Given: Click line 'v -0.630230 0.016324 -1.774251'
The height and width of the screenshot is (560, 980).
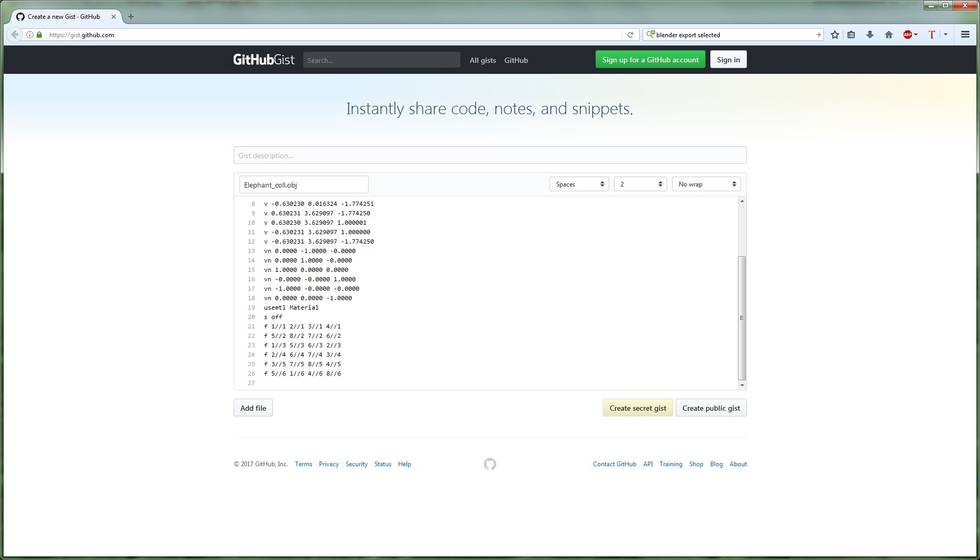Looking at the screenshot, I should pos(319,204).
